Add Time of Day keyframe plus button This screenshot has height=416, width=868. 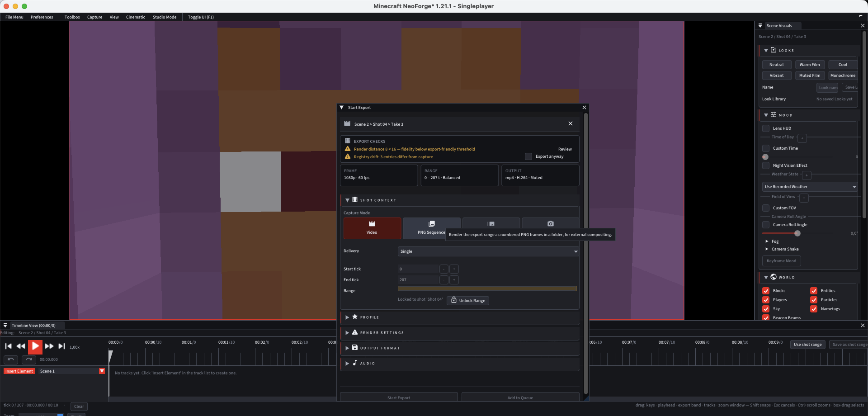[x=802, y=138]
